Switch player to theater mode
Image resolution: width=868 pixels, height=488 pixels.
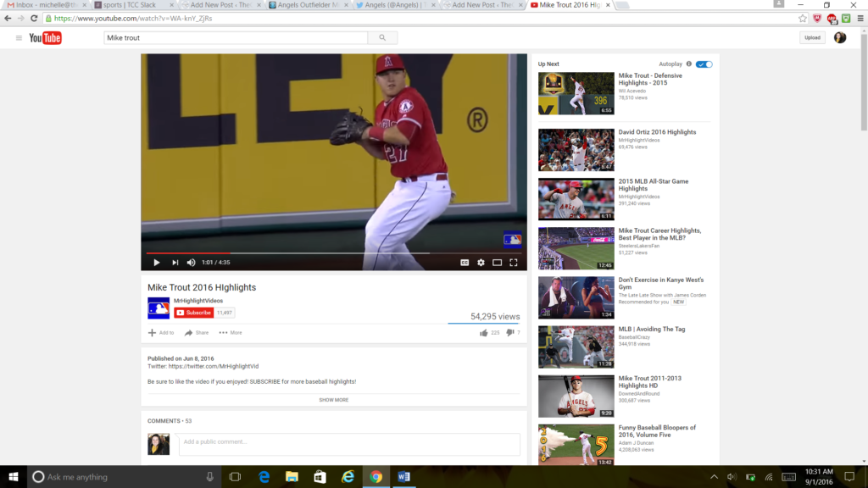498,263
